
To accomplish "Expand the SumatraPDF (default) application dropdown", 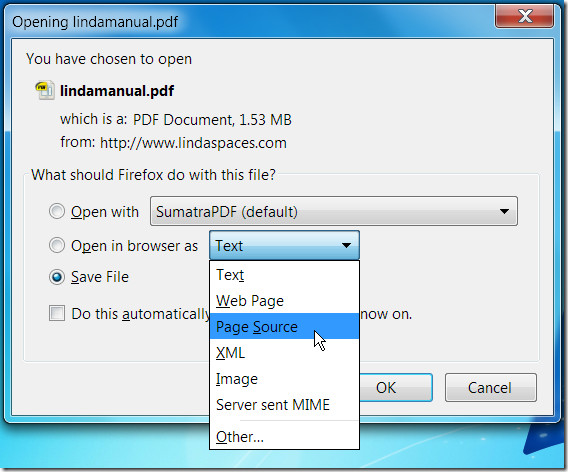I will click(x=334, y=211).
